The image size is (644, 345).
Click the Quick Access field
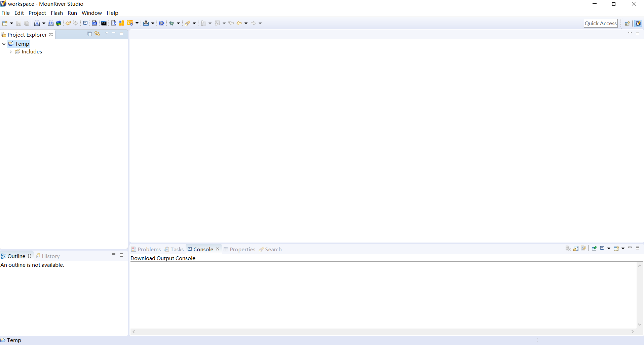tap(601, 23)
